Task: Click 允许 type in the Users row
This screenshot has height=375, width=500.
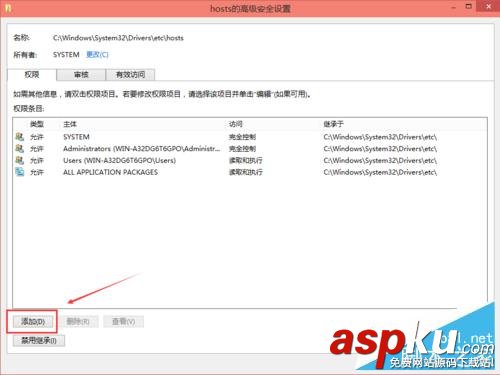Action: [x=37, y=161]
